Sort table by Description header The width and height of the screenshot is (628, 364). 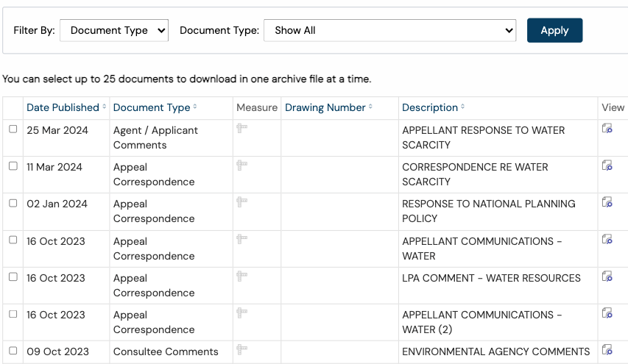tap(430, 107)
